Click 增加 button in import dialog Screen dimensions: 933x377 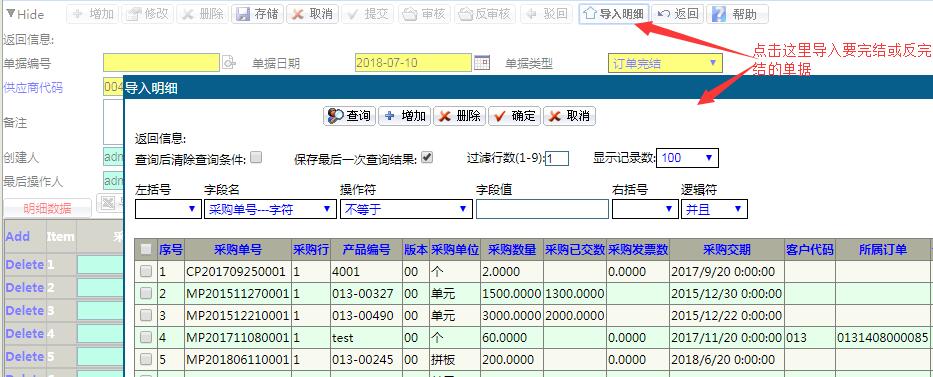tap(405, 116)
